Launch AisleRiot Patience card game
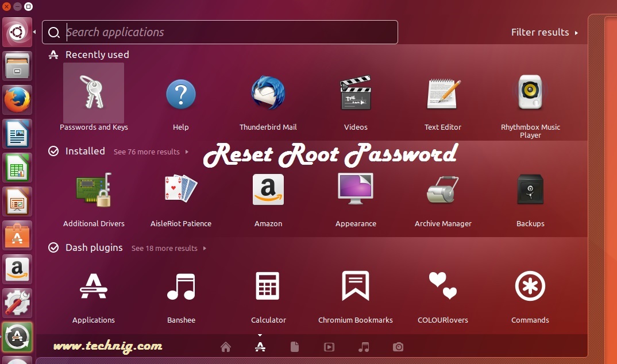 point(181,189)
